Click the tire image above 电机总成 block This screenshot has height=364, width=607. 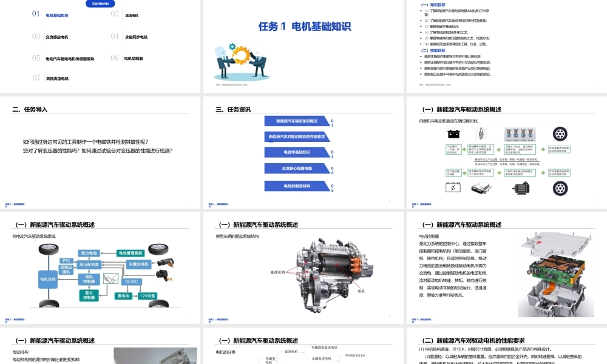(x=49, y=249)
